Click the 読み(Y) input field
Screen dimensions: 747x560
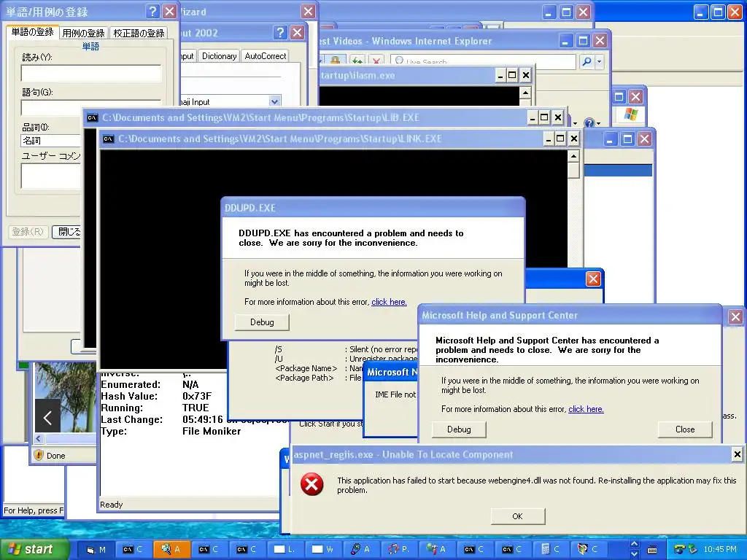coord(91,74)
